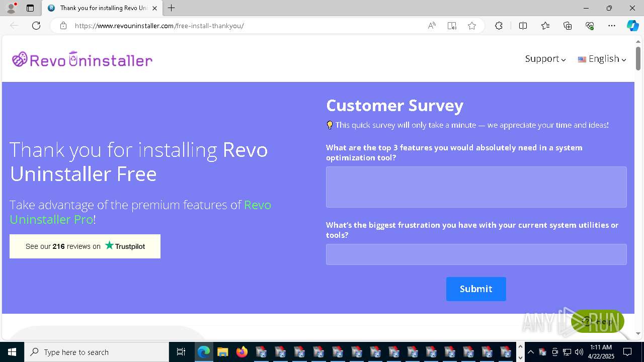Open File Explorer from taskbar

click(223, 352)
